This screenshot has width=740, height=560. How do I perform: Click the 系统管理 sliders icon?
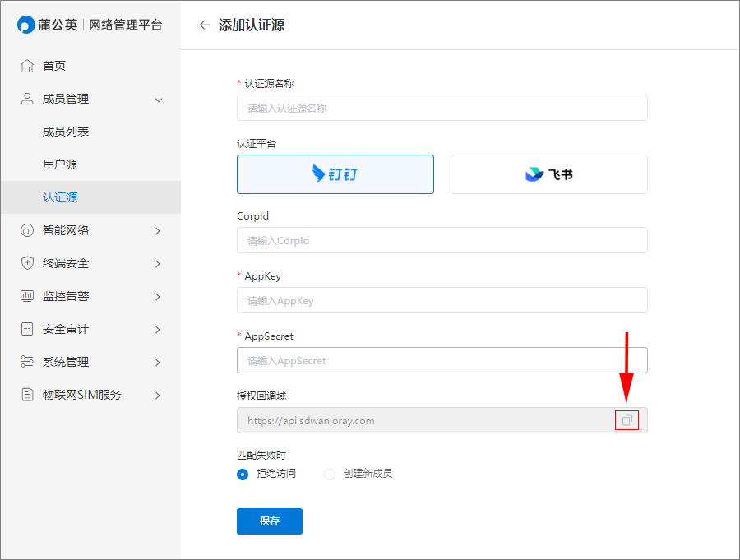coord(27,362)
